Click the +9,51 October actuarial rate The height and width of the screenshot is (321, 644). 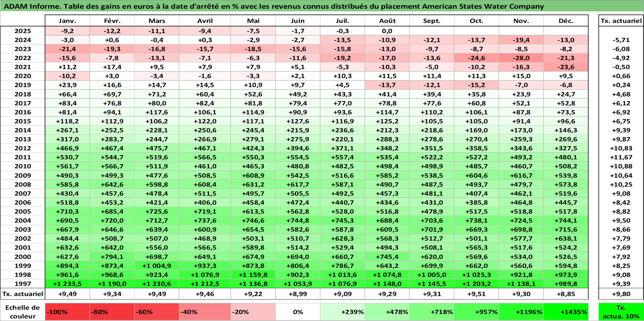(476, 294)
